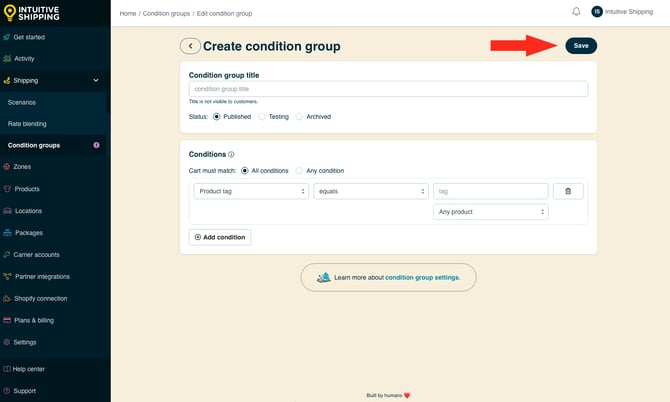This screenshot has height=402, width=670.
Task: Click the Shopify connection icon
Action: click(7, 299)
